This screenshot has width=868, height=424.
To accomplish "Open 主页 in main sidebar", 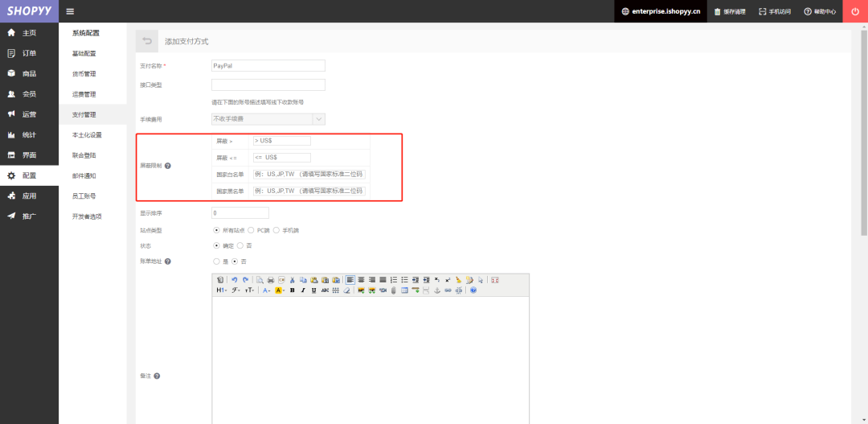I will [x=30, y=33].
